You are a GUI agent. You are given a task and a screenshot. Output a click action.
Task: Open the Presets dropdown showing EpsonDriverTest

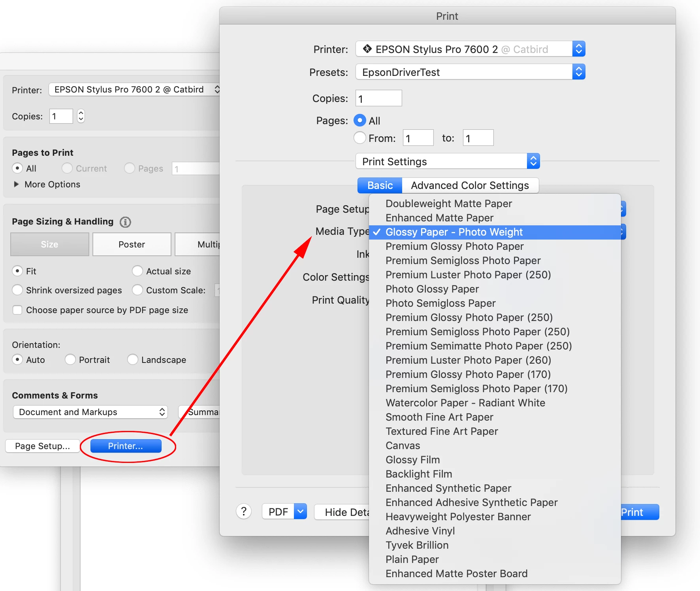[470, 72]
